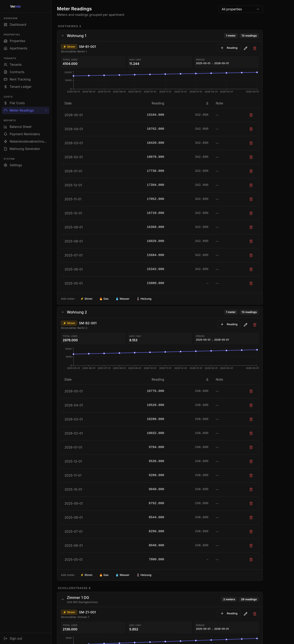This screenshot has height=644, width=294.
Task: Click the Vermio logo in sidebar
Action: pos(15,7)
